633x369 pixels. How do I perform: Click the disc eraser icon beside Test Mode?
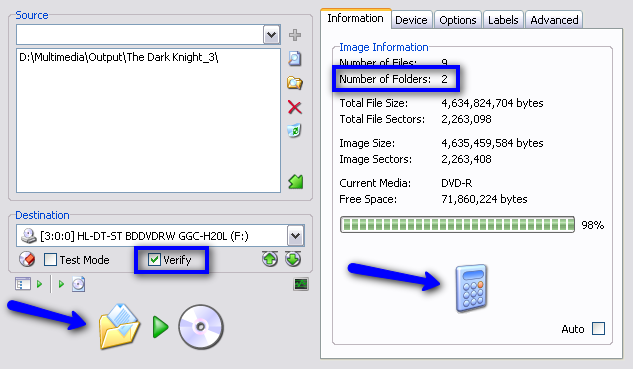tap(27, 260)
